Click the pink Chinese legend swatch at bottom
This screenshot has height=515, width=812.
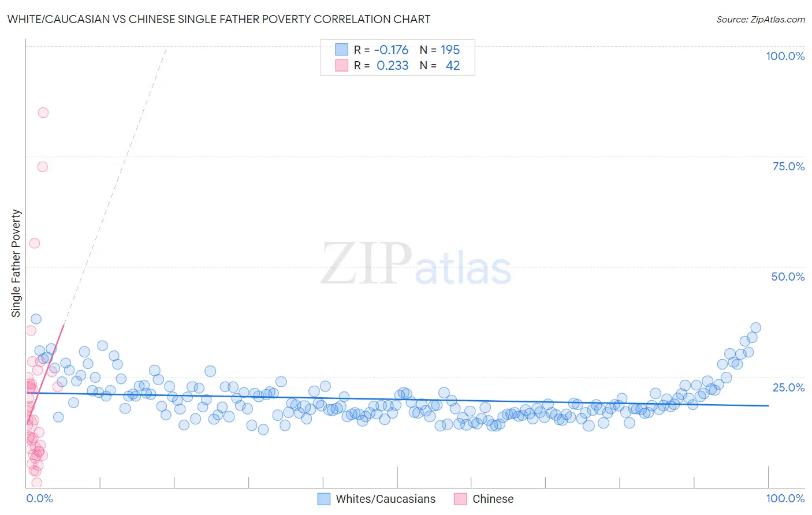coord(460,499)
